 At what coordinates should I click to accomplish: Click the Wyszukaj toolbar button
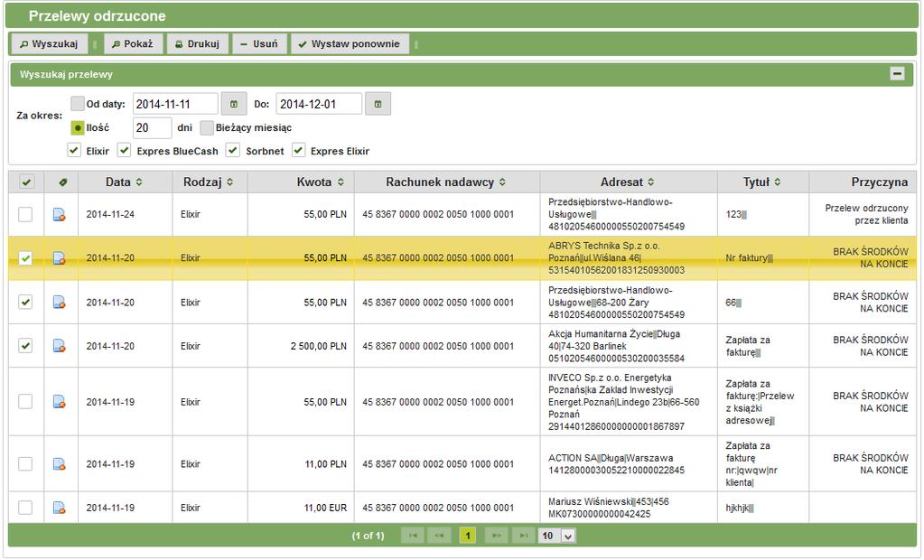tap(49, 43)
